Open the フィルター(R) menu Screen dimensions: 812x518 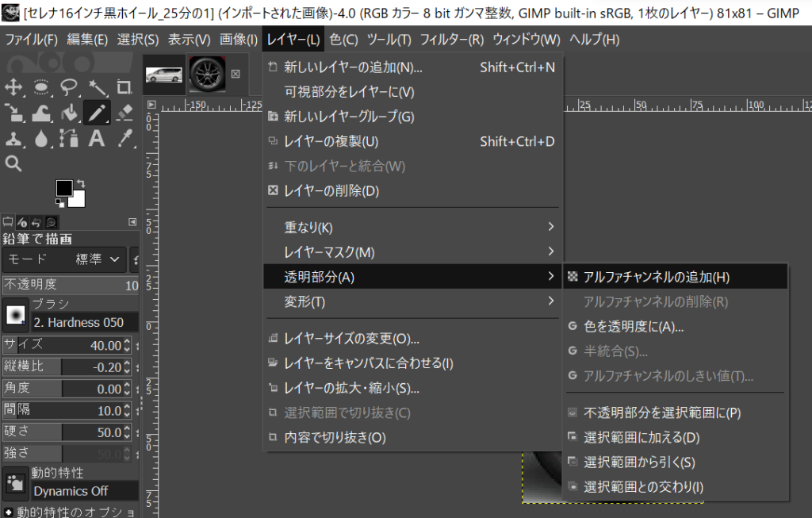tap(451, 39)
